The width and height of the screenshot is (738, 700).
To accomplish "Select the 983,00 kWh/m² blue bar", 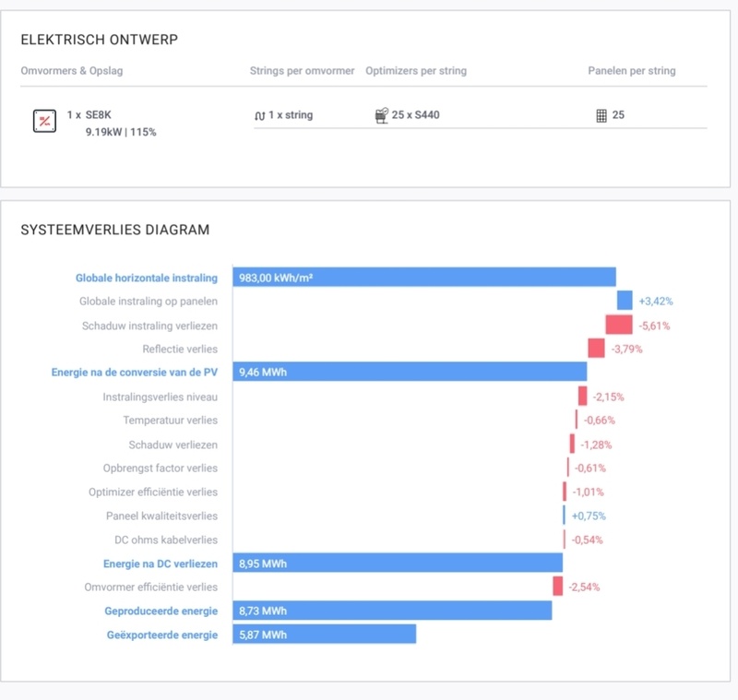I will click(x=423, y=277).
